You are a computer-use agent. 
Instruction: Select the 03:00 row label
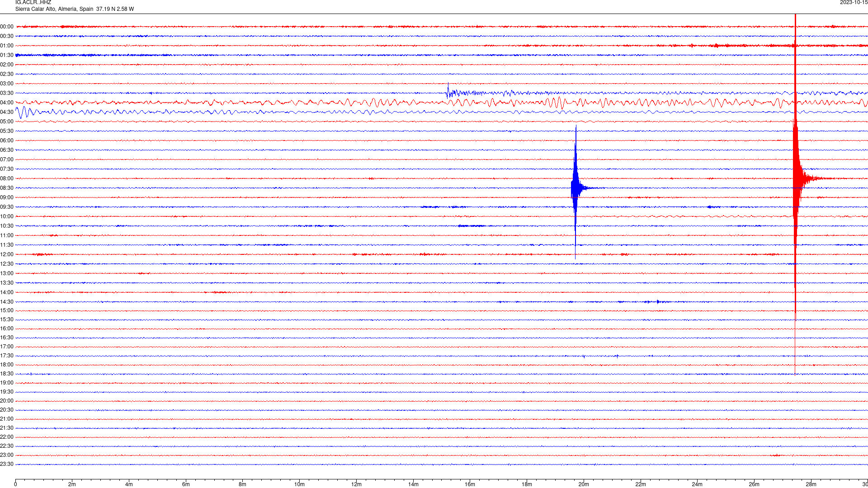coord(7,84)
